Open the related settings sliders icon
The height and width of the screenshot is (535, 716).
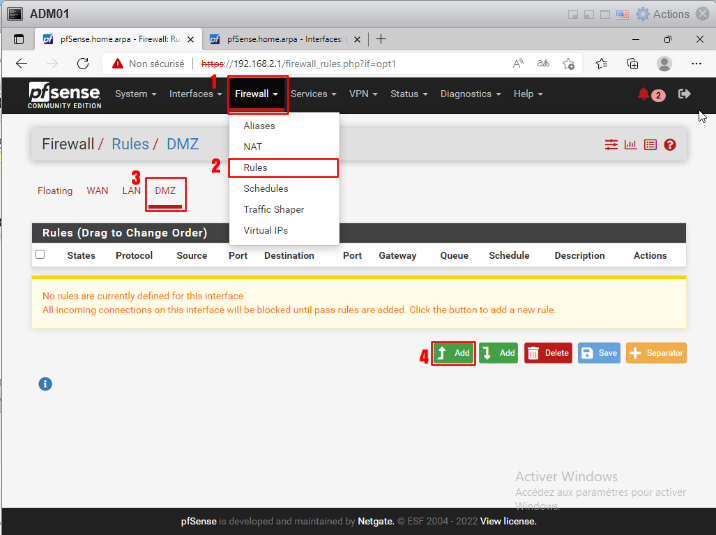tap(611, 145)
